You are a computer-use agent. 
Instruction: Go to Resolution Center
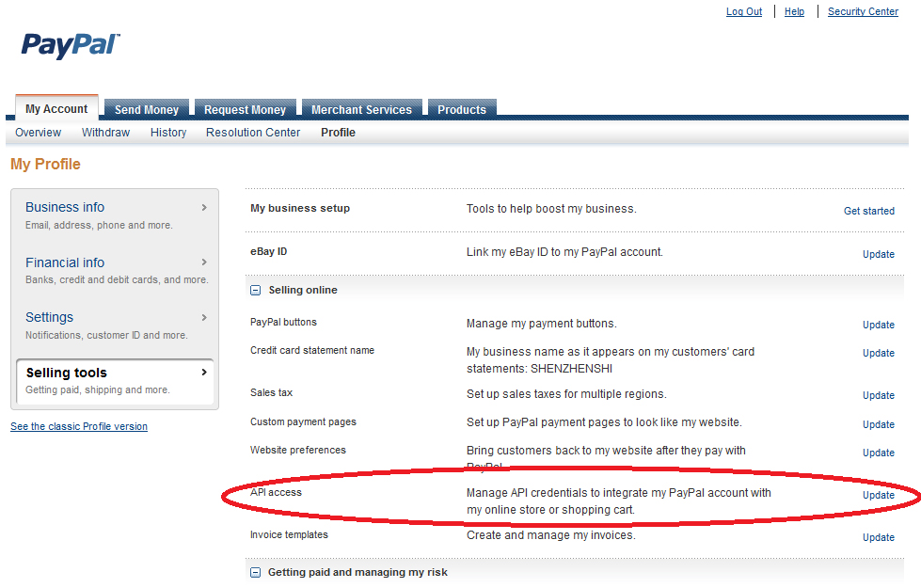(x=253, y=133)
